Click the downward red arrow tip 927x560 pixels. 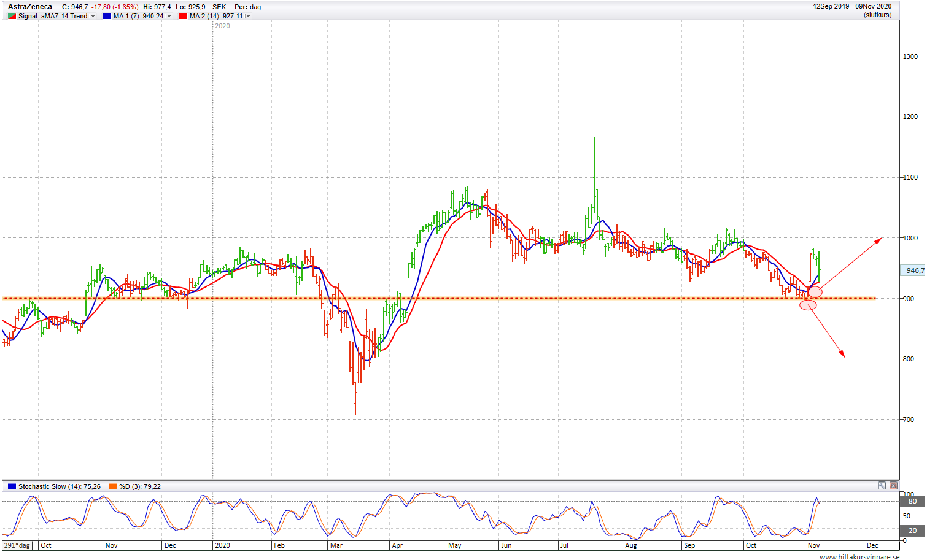pos(844,356)
